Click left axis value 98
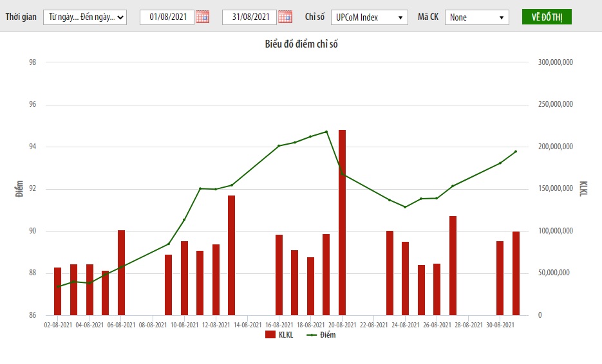 [33, 62]
